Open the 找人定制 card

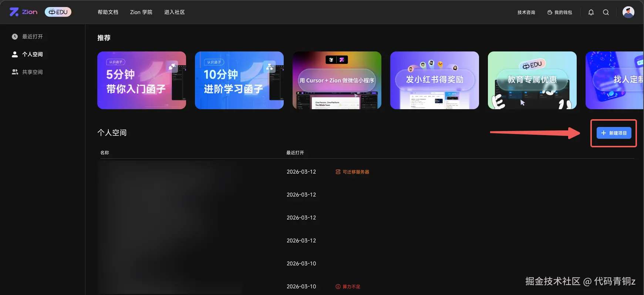(615, 80)
